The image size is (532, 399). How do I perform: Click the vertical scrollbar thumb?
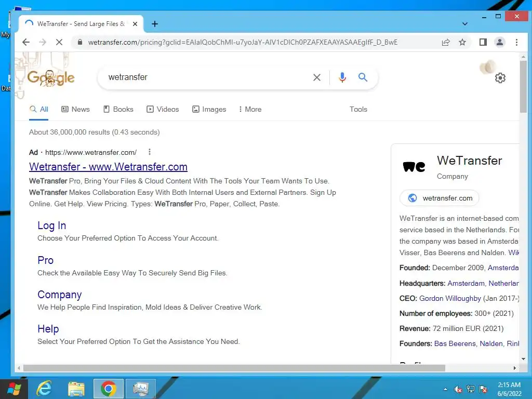523,87
